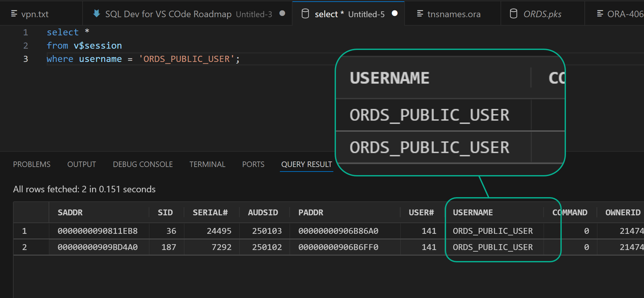Viewport: 644px width, 298px height.
Task: Place cursor on editor line 'select *'
Action: (68, 32)
